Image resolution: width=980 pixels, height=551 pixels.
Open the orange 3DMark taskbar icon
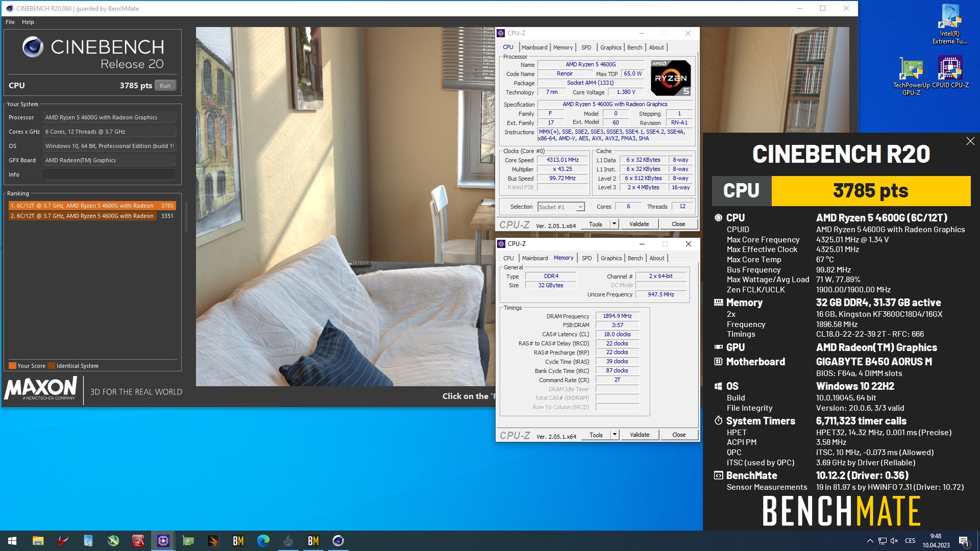(213, 541)
